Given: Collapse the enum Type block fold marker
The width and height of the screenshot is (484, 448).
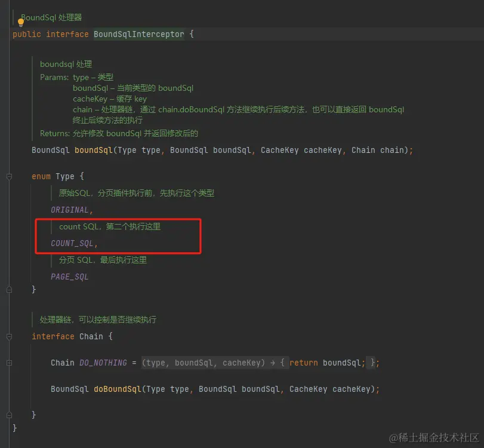Looking at the screenshot, I should (10, 176).
